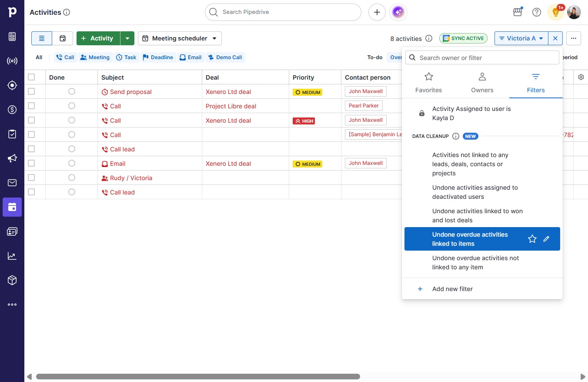Open the Marketplace store icon
Viewport: 588px width, 382px height.
(x=518, y=12)
